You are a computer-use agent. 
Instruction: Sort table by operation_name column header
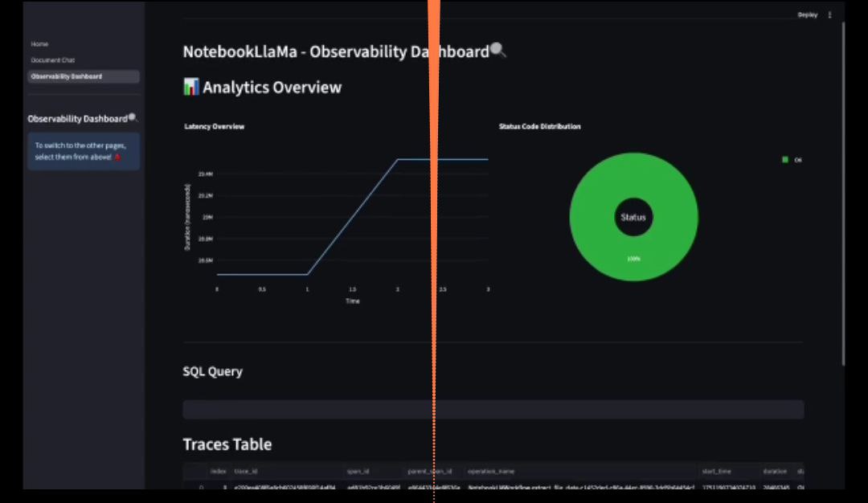[x=490, y=472]
